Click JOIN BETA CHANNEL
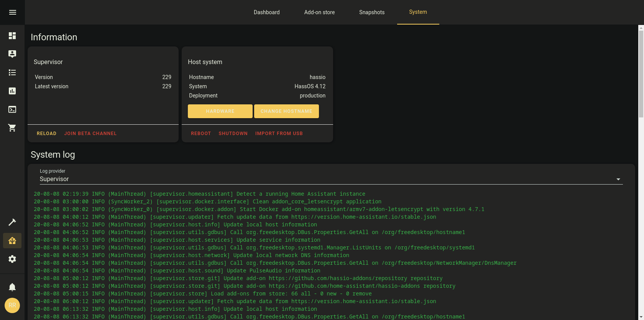Image resolution: width=644 pixels, height=320 pixels. 90,134
